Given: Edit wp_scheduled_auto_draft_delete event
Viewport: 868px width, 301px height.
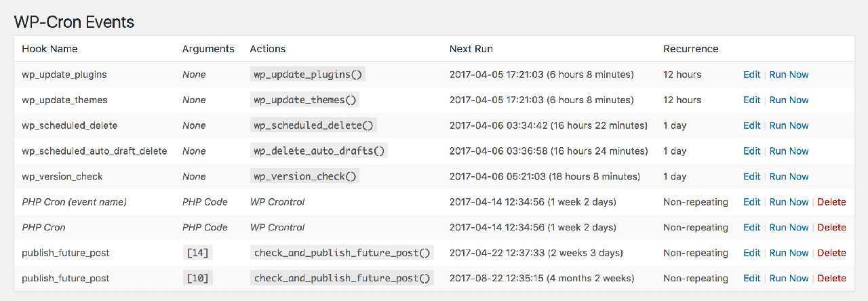Looking at the screenshot, I should (751, 151).
